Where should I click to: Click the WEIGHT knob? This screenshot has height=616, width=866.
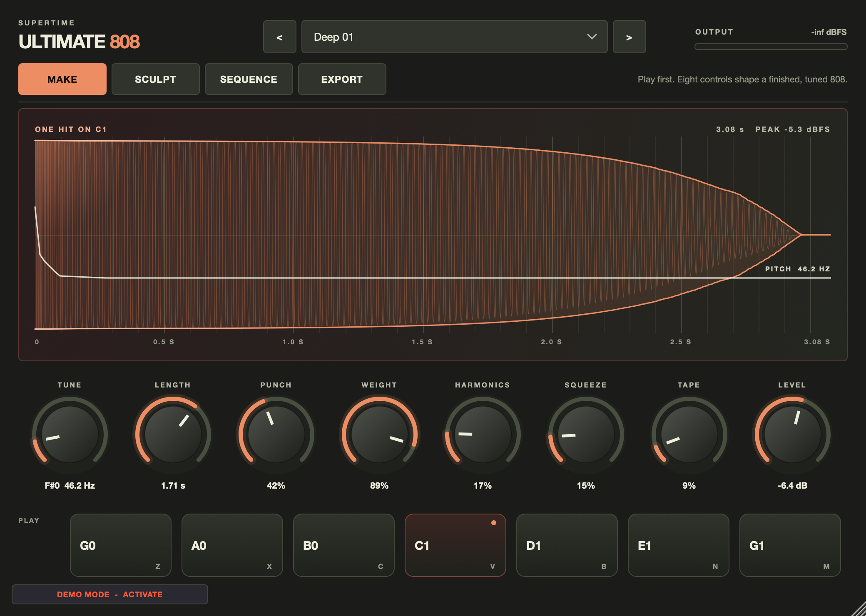click(x=379, y=434)
